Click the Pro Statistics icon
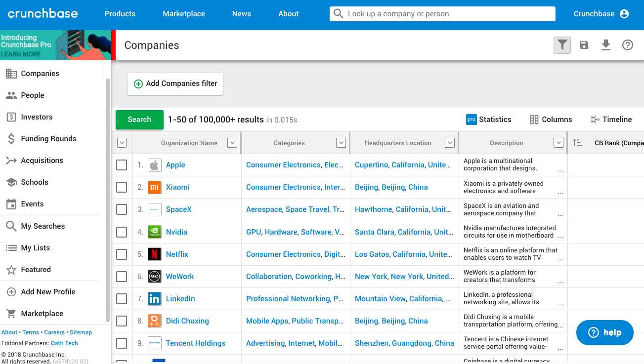This screenshot has height=364, width=644. (x=471, y=120)
